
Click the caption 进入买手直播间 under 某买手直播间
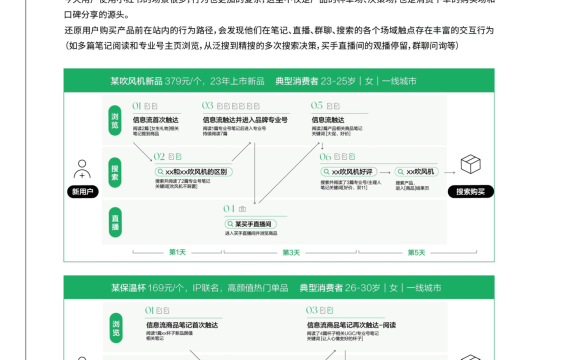(x=251, y=233)
